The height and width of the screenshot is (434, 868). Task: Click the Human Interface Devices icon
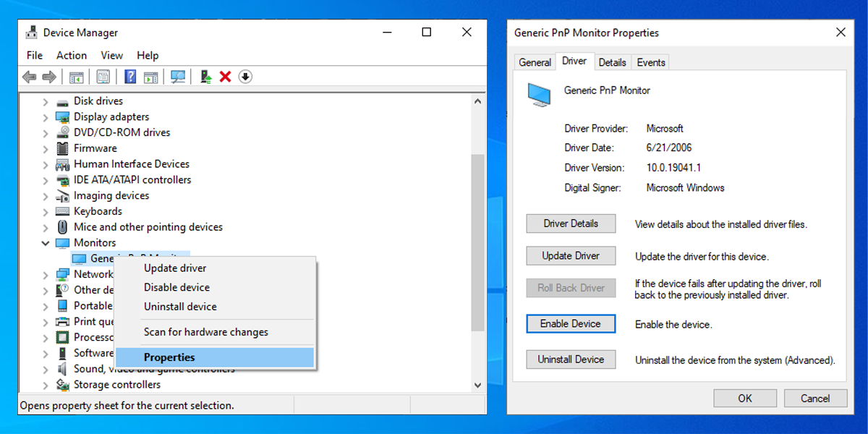click(63, 164)
